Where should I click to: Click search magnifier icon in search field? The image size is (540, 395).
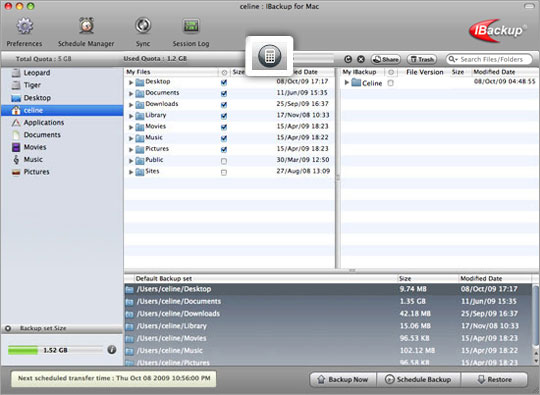[x=451, y=59]
